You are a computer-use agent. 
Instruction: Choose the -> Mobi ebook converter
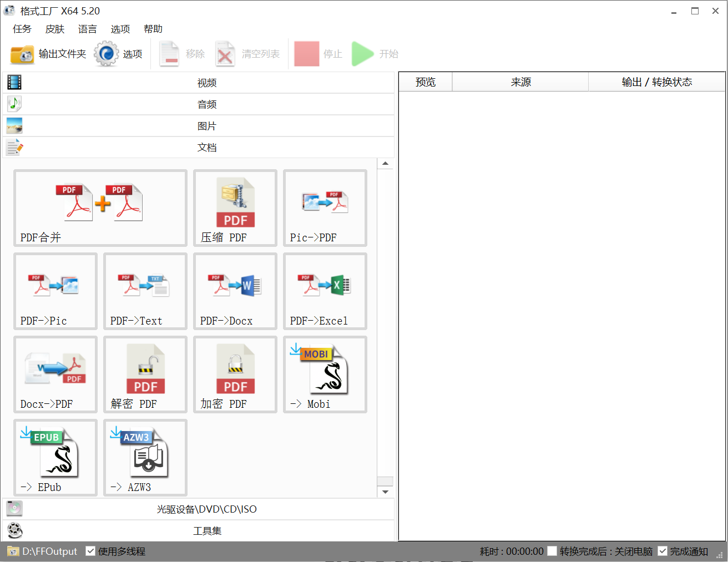coord(325,374)
